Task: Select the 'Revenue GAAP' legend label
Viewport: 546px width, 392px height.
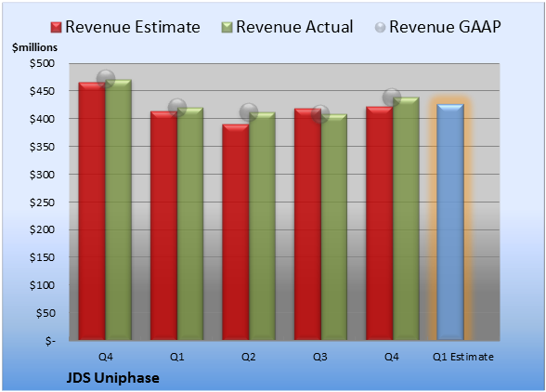Action: click(445, 27)
